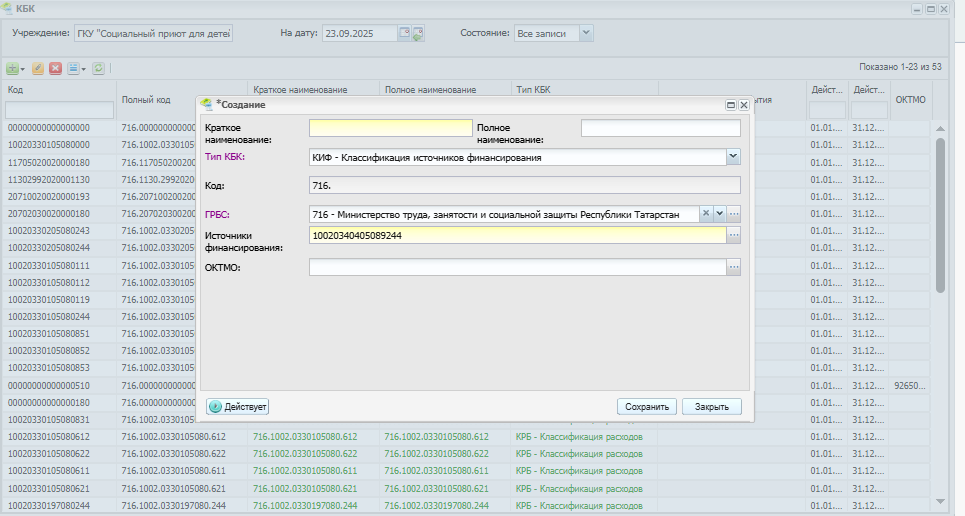This screenshot has height=516, width=965.
Task: Open the Состояние dropdown
Action: [587, 33]
